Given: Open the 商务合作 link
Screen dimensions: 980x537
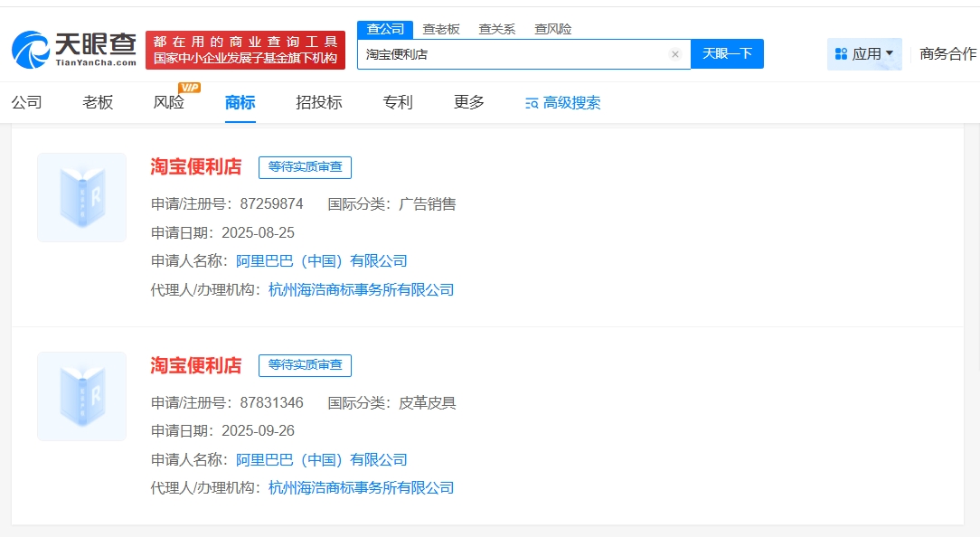Looking at the screenshot, I should tap(947, 54).
